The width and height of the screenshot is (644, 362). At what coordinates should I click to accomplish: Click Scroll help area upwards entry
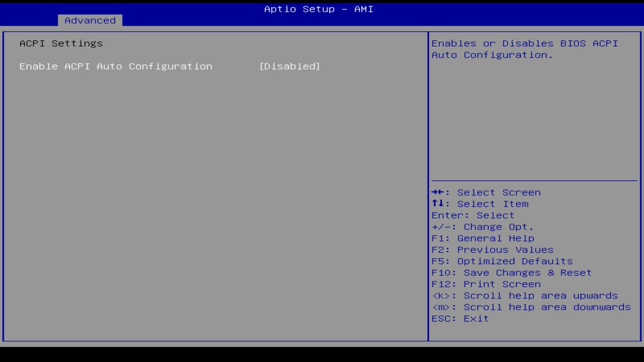point(525,296)
